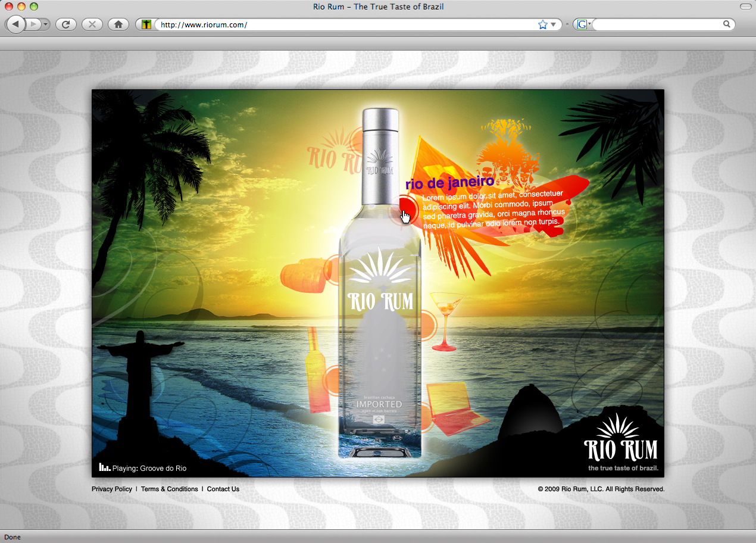756x543 pixels.
Task: Open the back/forward history dropdown arrow
Action: [46, 24]
